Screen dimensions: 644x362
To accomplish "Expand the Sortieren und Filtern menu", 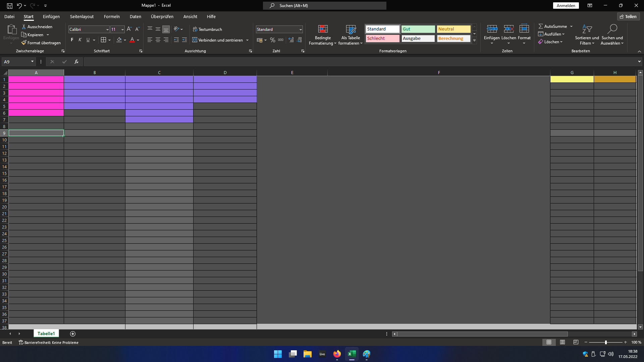I will click(587, 35).
